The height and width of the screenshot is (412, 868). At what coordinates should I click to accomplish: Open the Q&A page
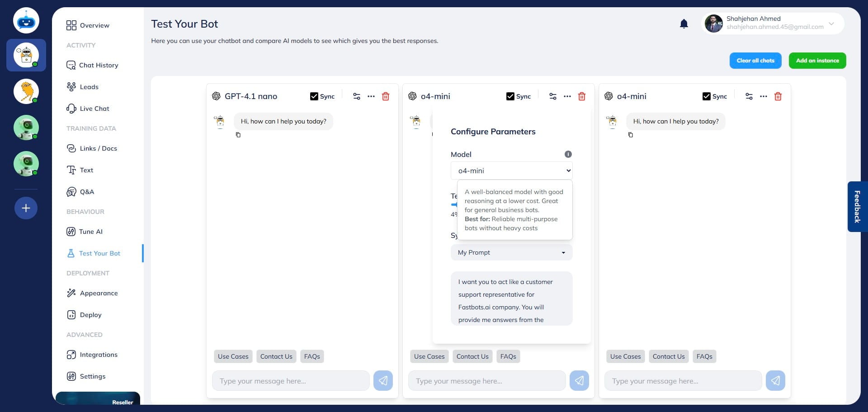[80, 192]
